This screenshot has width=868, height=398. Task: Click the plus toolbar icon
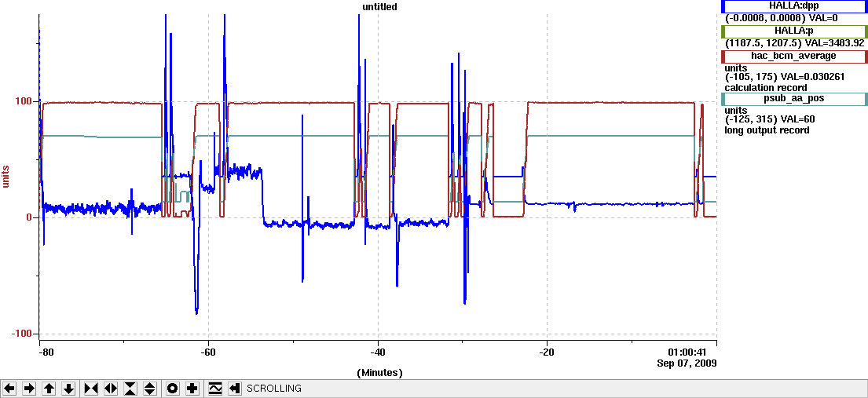pos(192,389)
